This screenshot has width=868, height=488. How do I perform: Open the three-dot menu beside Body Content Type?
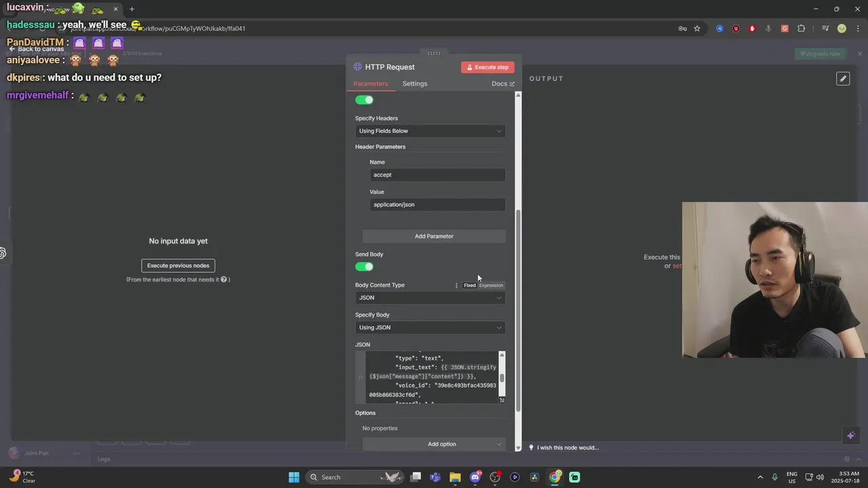tap(456, 285)
